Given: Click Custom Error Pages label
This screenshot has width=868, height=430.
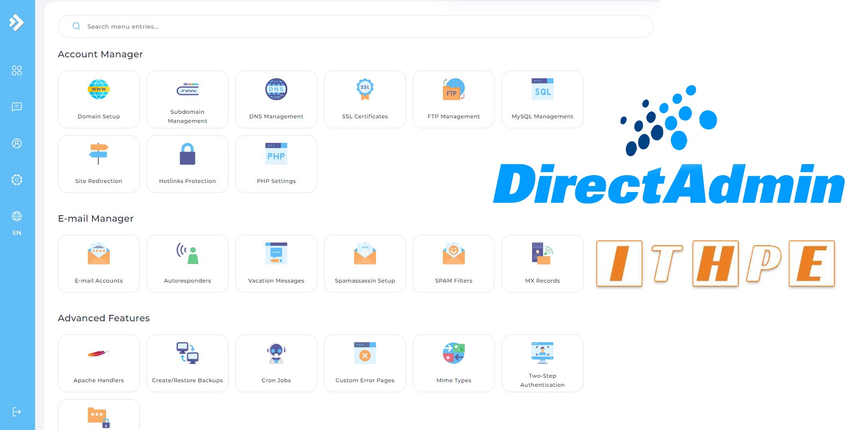Looking at the screenshot, I should pyautogui.click(x=365, y=380).
